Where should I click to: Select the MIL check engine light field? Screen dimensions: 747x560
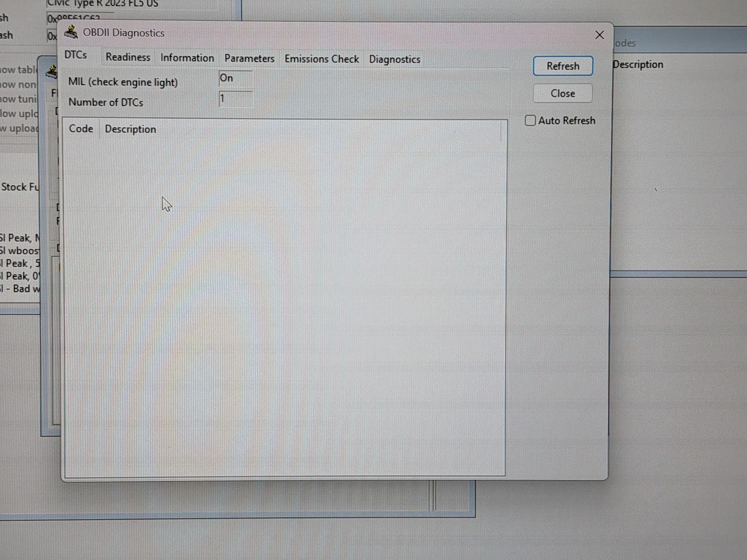[235, 78]
